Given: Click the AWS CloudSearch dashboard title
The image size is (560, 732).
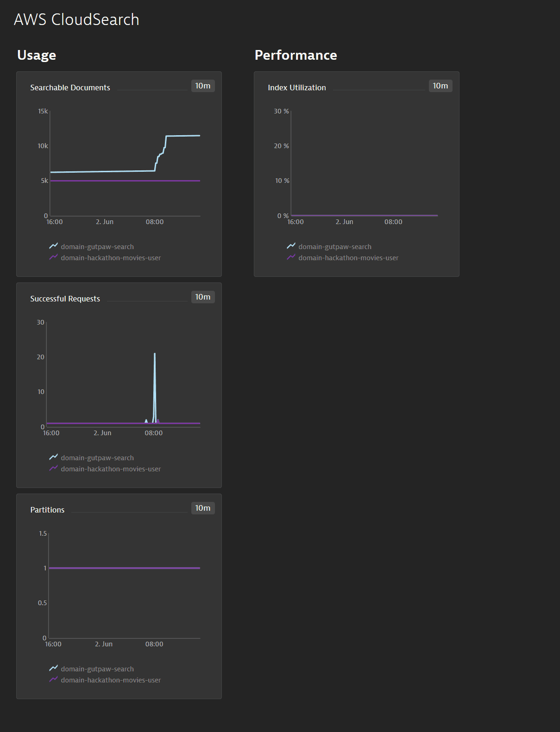Looking at the screenshot, I should 76,19.
